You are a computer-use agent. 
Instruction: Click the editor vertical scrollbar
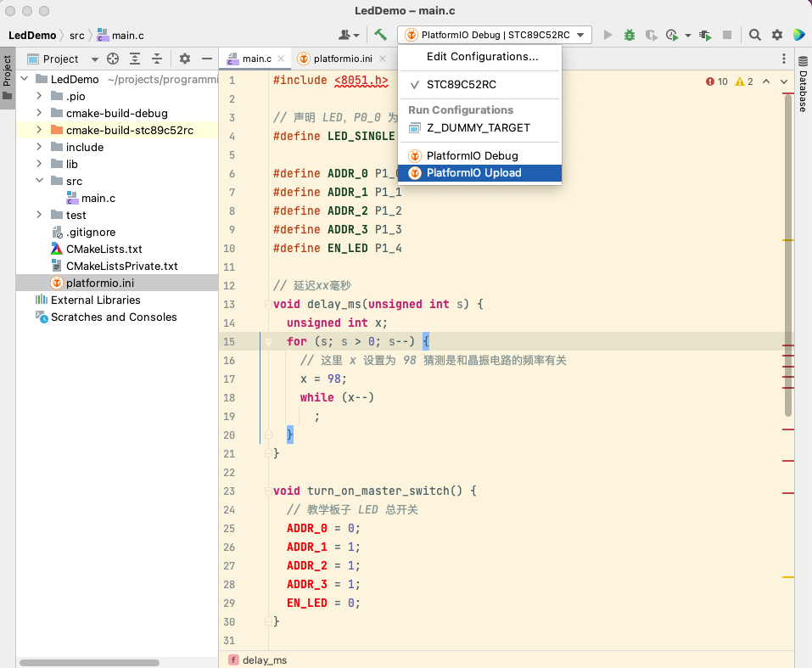point(788,255)
